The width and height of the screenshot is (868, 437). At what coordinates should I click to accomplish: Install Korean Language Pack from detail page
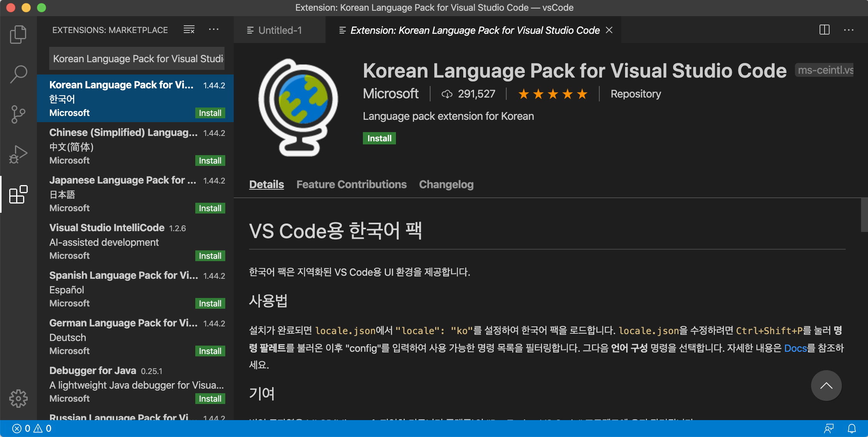pyautogui.click(x=379, y=138)
